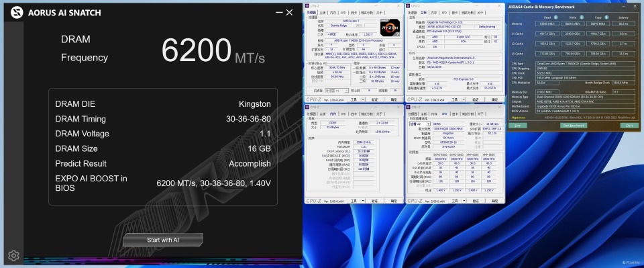Click the L1 Cache Write result field in AIDA64

tap(572, 34)
